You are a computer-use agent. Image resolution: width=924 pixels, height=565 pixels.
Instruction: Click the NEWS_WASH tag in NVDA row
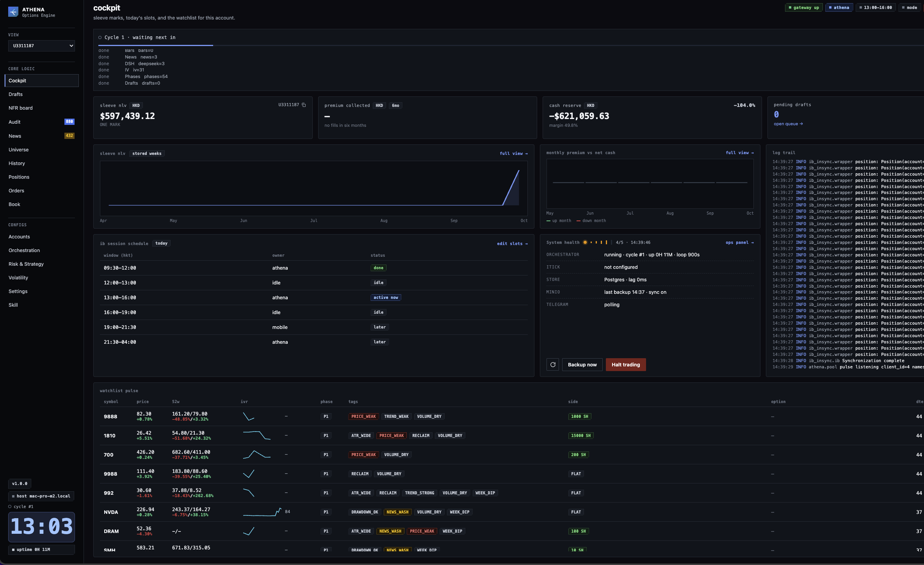pyautogui.click(x=397, y=512)
